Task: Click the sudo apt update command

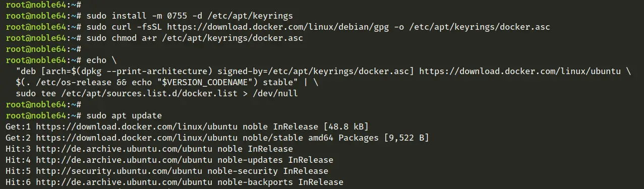Action: coord(124,115)
